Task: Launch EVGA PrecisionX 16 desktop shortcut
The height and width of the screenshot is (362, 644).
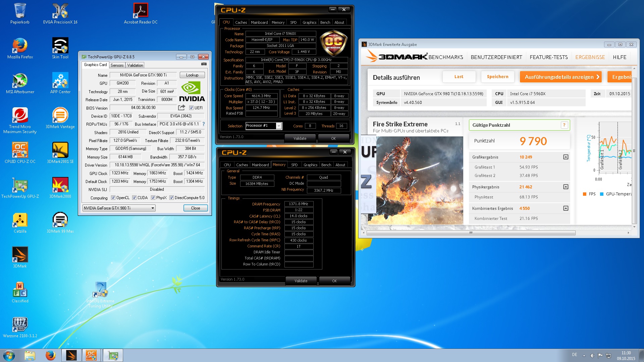Action: (x=60, y=13)
